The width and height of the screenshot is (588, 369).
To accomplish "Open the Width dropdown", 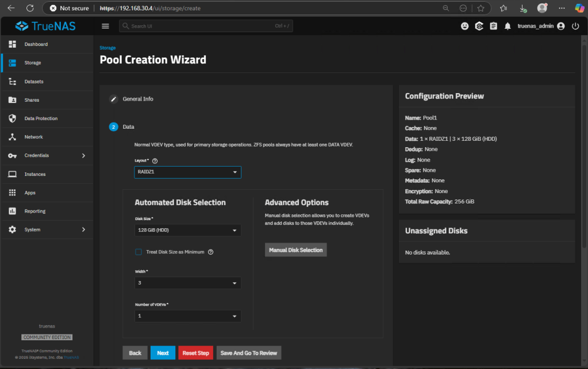I will pos(187,283).
